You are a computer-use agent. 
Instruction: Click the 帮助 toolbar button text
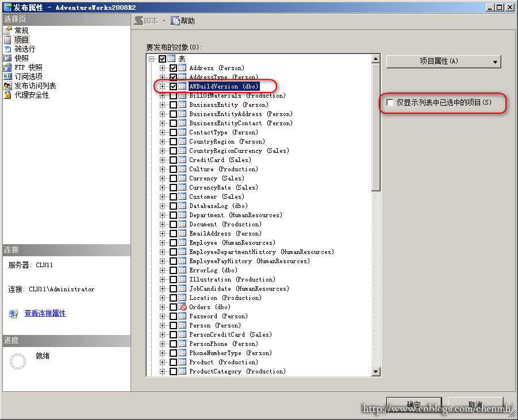point(187,21)
